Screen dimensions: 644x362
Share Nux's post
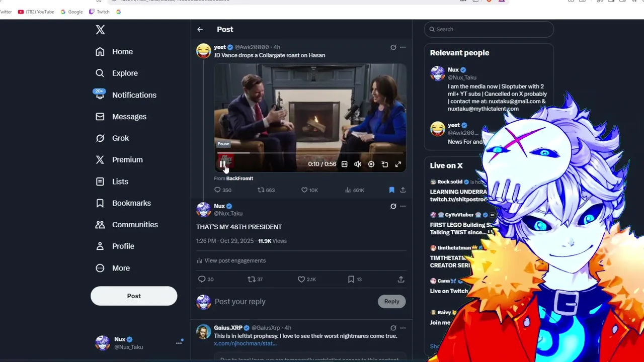pos(401,279)
